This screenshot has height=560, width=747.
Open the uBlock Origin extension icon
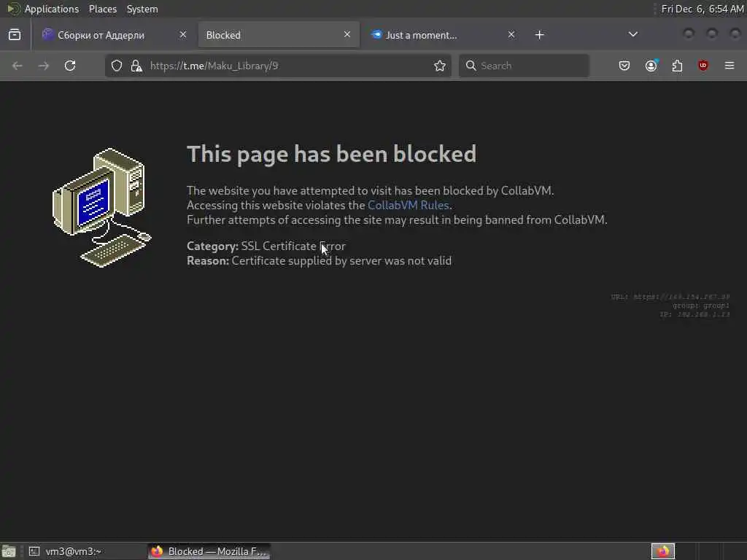(703, 66)
